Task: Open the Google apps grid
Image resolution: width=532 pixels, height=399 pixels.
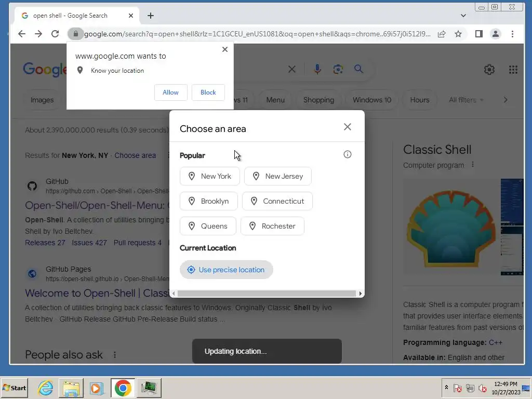Action: [513, 70]
